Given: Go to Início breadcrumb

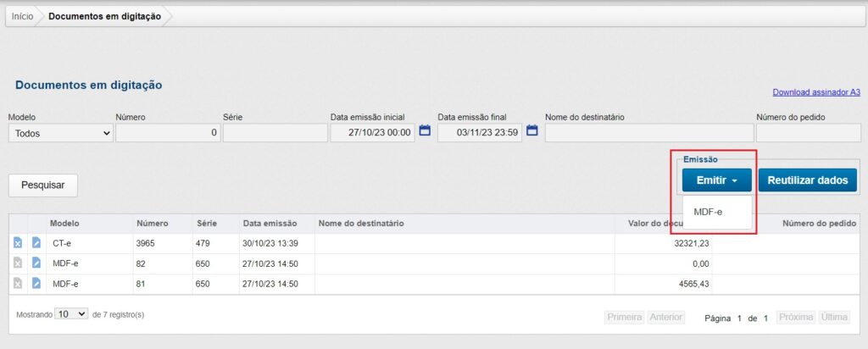Looking at the screenshot, I should [x=23, y=16].
